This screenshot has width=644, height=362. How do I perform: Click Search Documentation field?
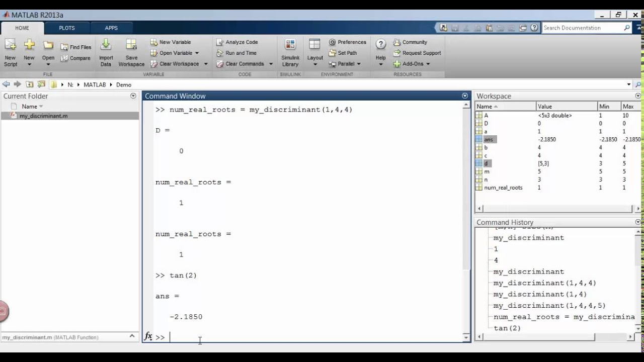[582, 28]
